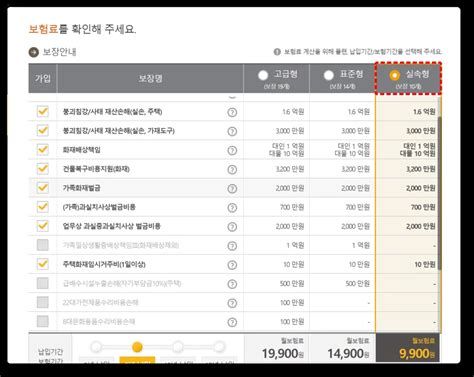Uncheck 업무상 과실중과실치사상 벌금비용

(43, 226)
